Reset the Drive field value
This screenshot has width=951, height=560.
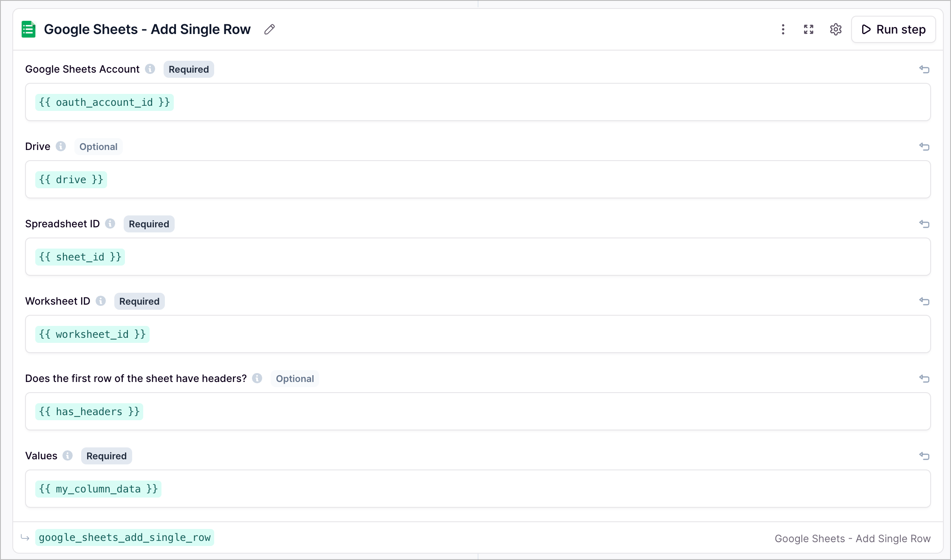tap(924, 147)
